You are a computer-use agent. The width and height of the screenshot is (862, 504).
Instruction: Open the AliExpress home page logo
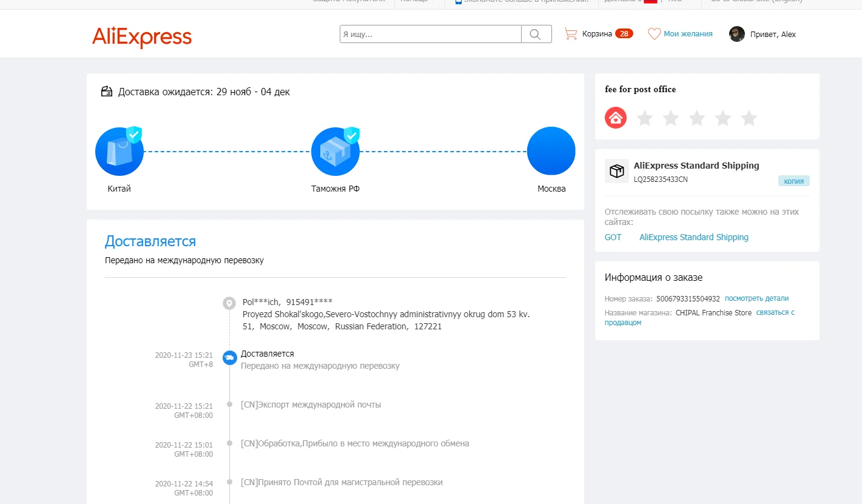coord(142,36)
